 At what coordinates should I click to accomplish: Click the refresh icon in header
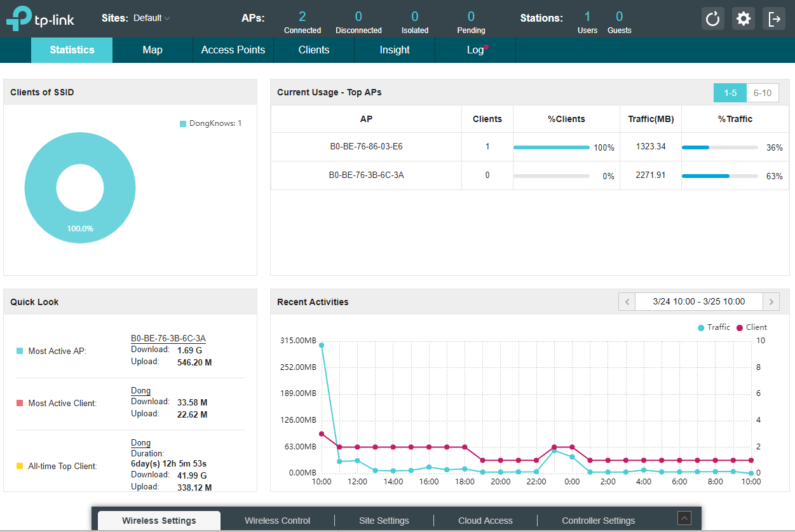713,19
